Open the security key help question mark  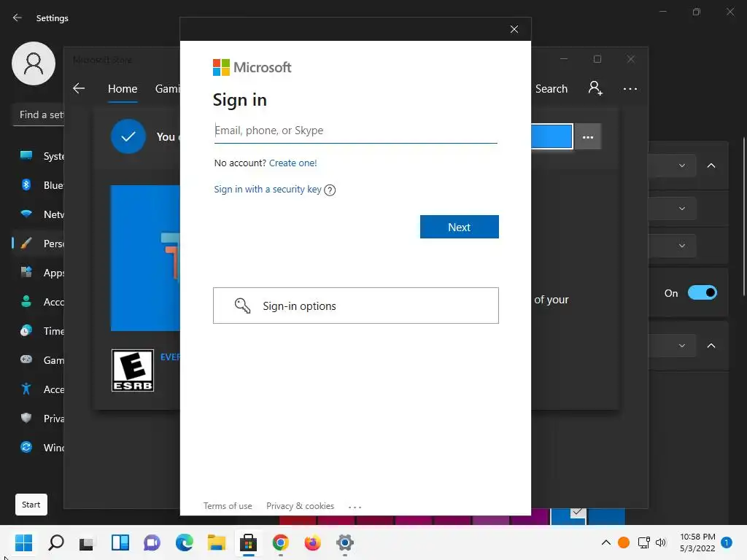point(330,190)
